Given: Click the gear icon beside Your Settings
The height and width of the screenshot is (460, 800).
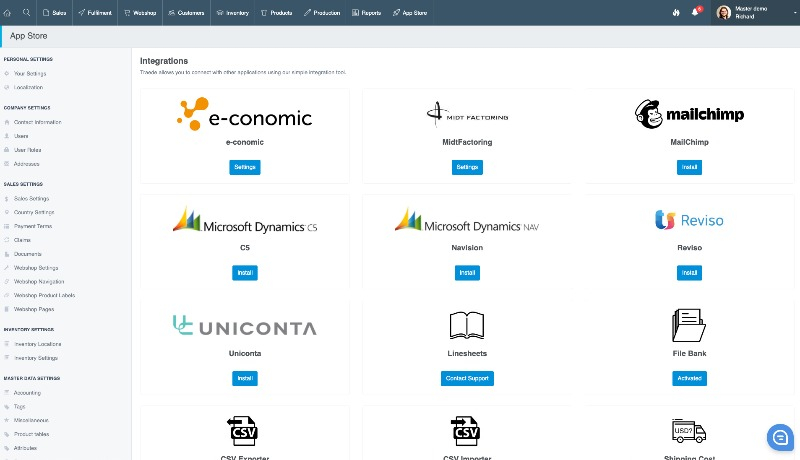Looking at the screenshot, I should (7, 73).
